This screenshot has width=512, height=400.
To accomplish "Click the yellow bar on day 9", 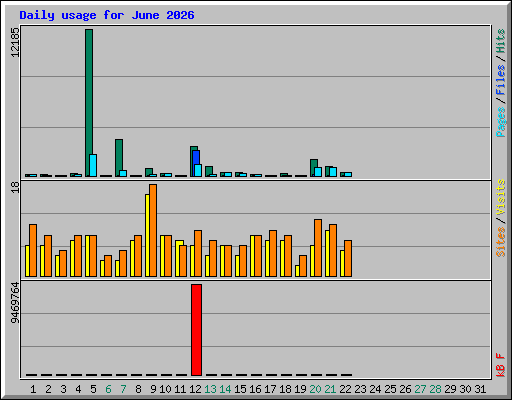I will (147, 235).
